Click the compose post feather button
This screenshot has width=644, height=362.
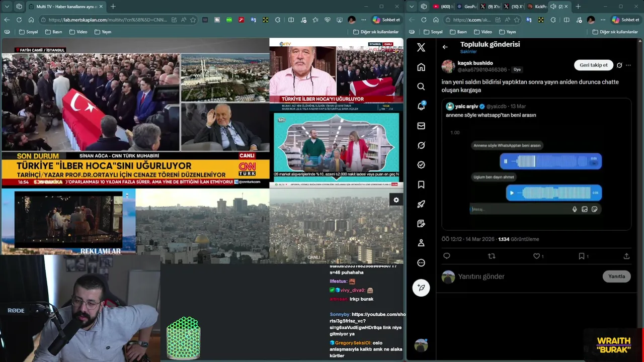421,288
